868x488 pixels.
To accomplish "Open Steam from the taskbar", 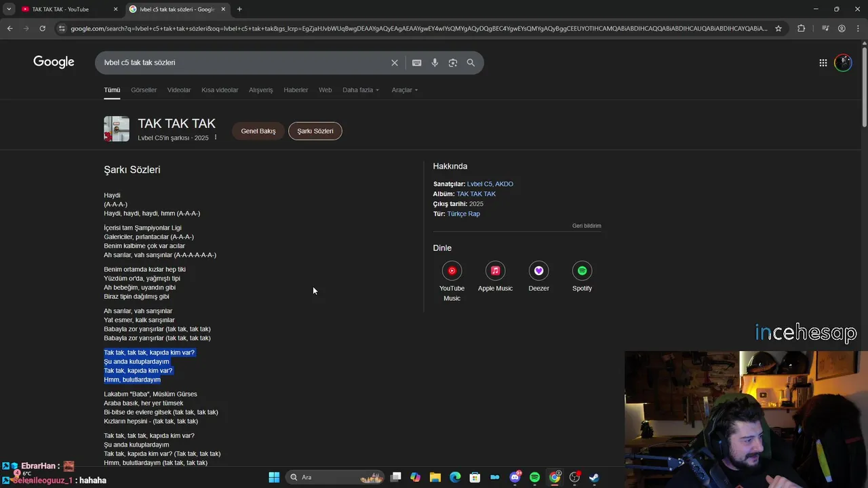I will click(x=594, y=477).
